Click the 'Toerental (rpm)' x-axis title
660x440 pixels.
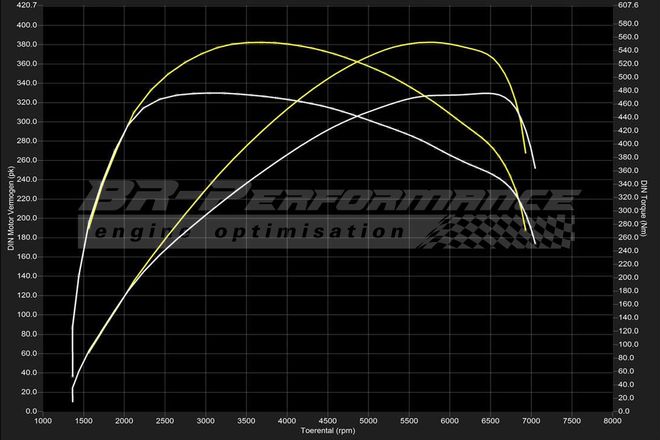tap(327, 431)
